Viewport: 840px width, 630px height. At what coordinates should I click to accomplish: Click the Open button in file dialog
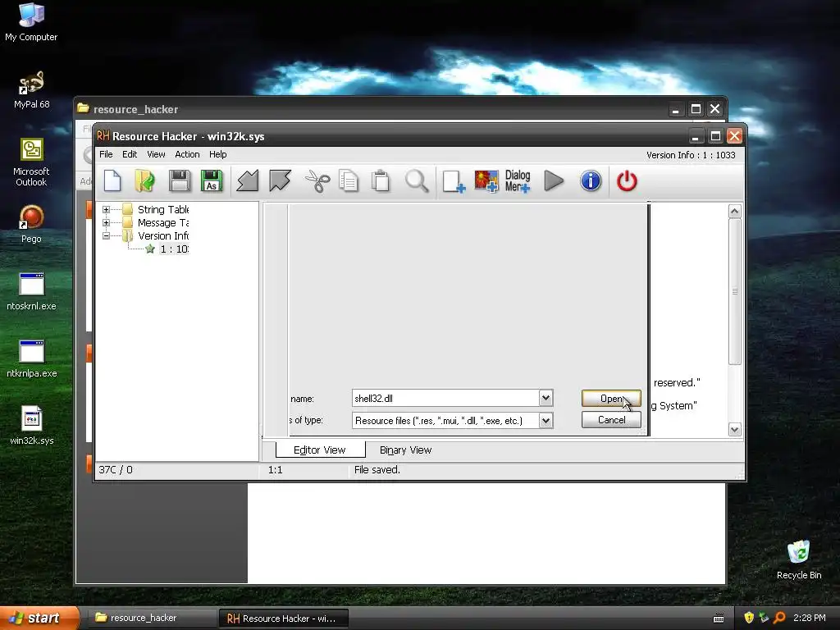coord(611,399)
